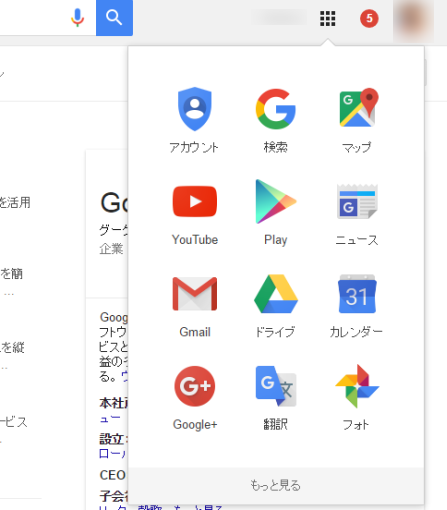The height and width of the screenshot is (510, 447).
Task: Open the Google+ app
Action: [x=195, y=397]
